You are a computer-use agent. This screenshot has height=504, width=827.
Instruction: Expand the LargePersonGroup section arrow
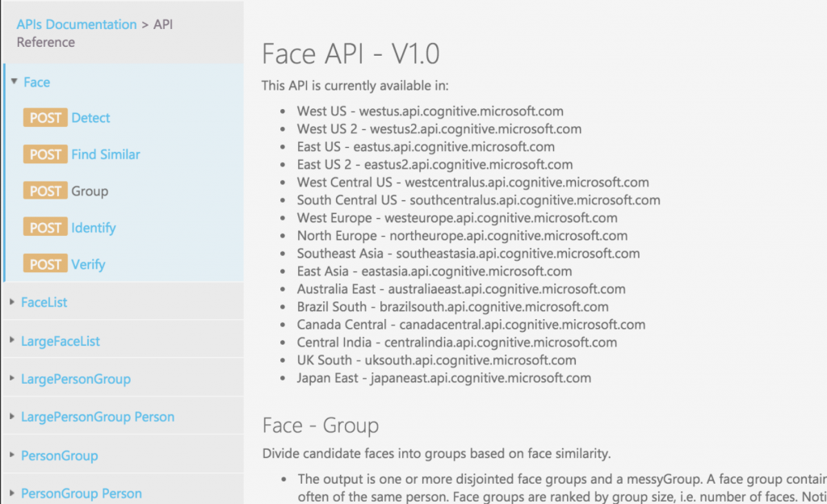coord(12,378)
